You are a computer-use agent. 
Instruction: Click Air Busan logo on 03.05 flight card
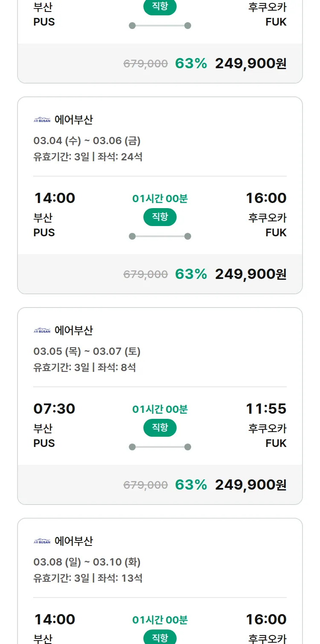pos(42,331)
